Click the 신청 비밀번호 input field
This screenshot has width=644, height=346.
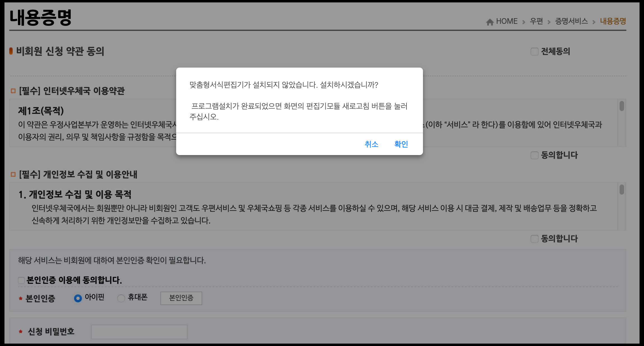[139, 332]
